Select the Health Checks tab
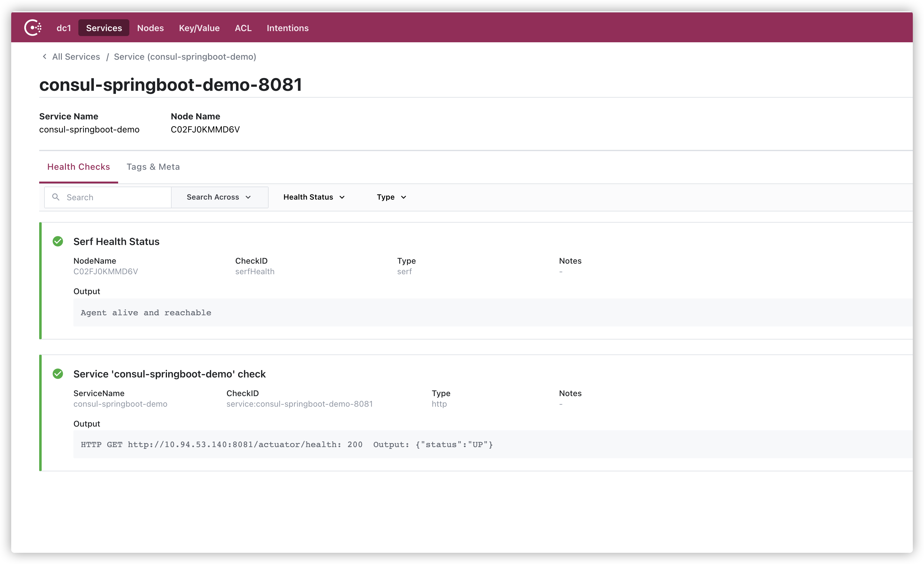 (78, 167)
